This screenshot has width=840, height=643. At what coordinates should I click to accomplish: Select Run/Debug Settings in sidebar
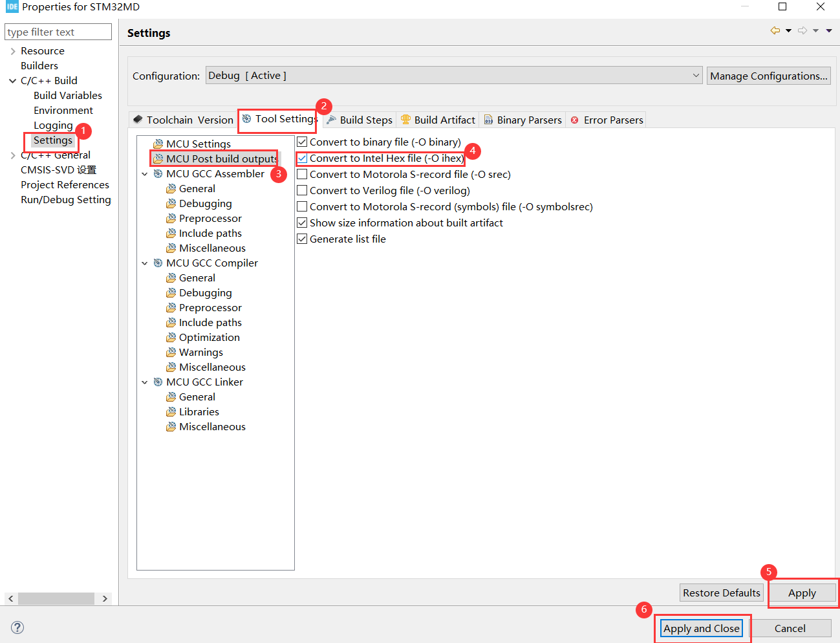tap(66, 199)
